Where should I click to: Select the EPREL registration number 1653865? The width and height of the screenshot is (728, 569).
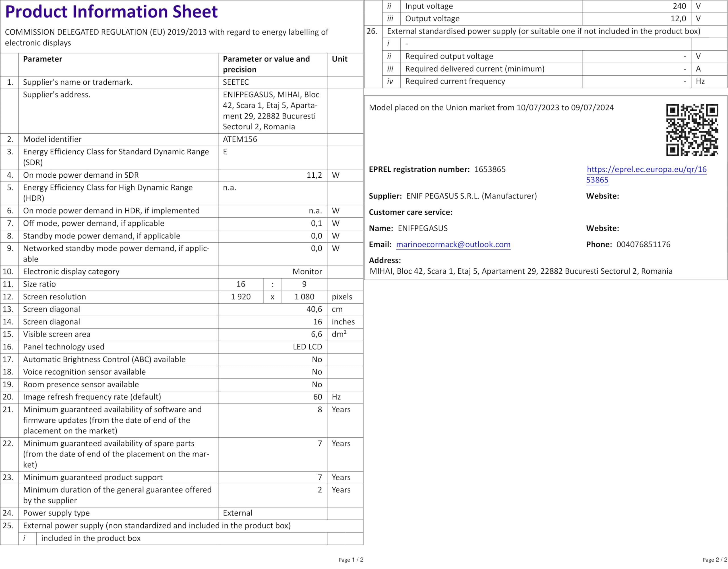click(x=490, y=169)
